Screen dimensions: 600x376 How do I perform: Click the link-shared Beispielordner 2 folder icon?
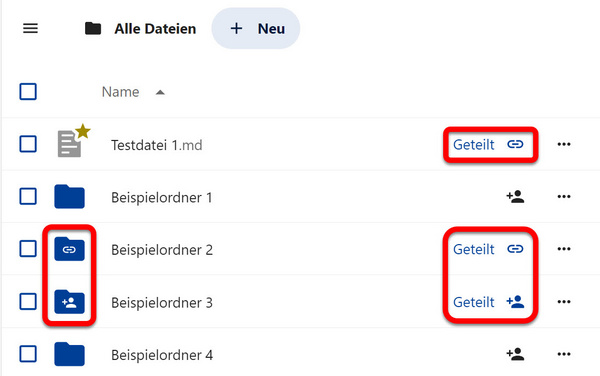pos(69,249)
